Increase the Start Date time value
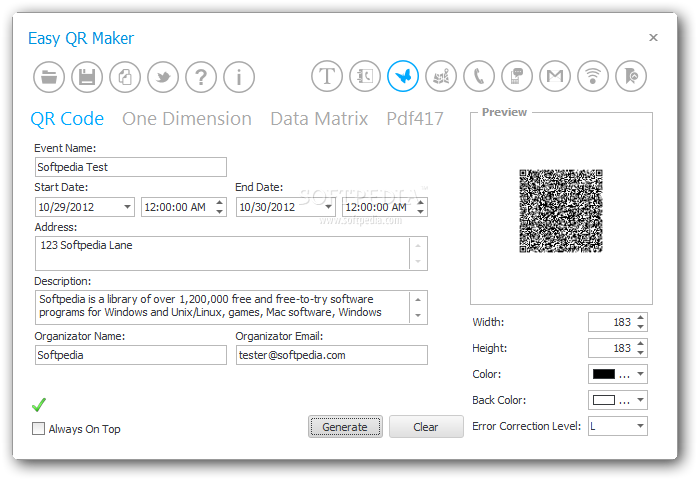This screenshot has width=698, height=480. pyautogui.click(x=219, y=203)
